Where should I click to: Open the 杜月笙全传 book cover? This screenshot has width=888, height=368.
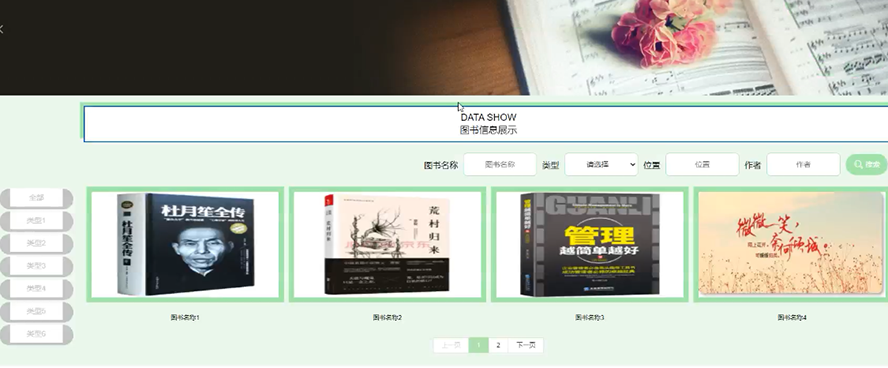tap(185, 244)
